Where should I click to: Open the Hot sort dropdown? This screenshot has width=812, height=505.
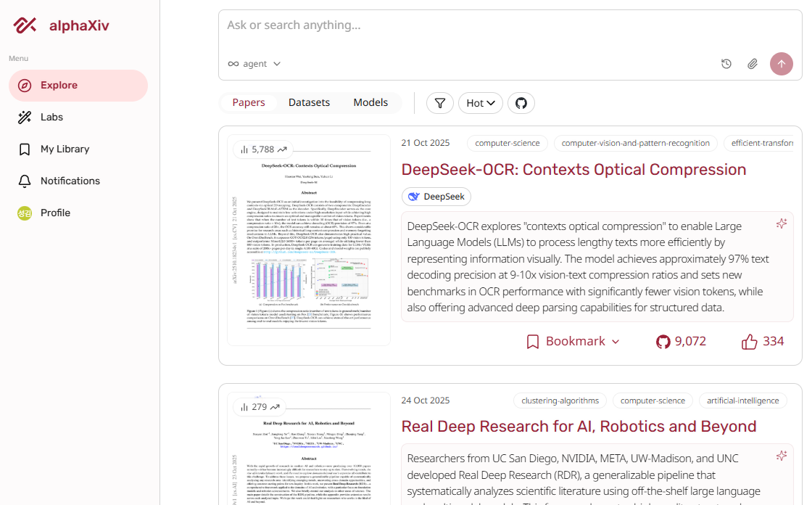tap(481, 103)
